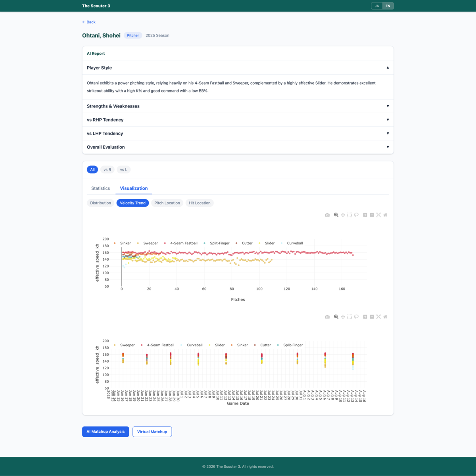Expand vs RHP Tendency section

[238, 120]
